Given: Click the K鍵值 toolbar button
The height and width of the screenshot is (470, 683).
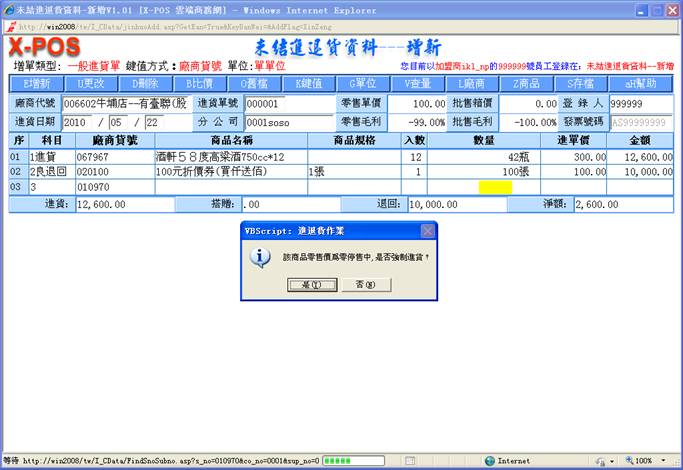Looking at the screenshot, I should [x=309, y=84].
